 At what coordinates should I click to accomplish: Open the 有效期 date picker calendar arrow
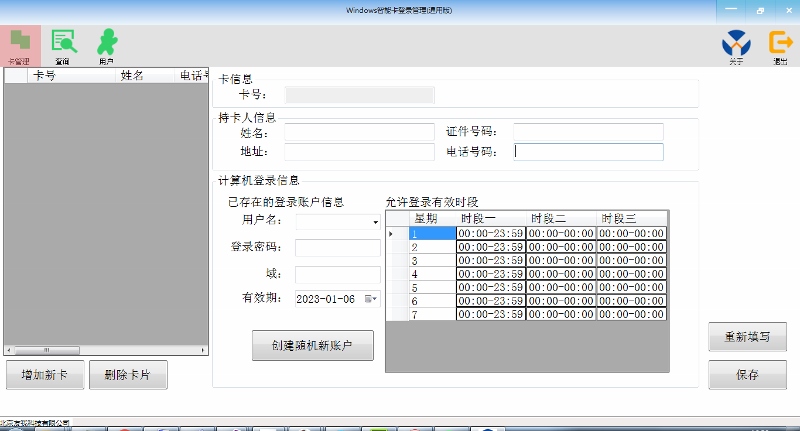click(372, 298)
